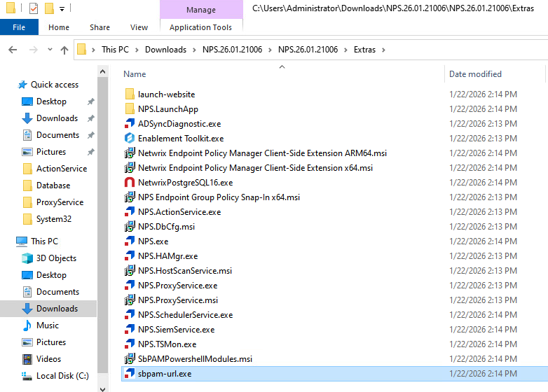
Task: Open Music in the navigation pane
Action: pyautogui.click(x=48, y=325)
